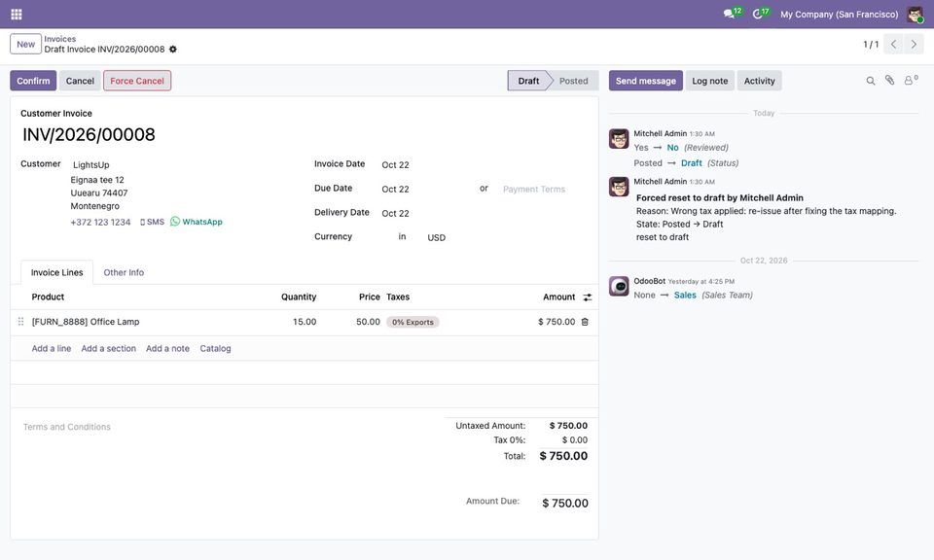Switch to the Invoice Lines tab
This screenshot has height=560, width=934.
point(57,272)
